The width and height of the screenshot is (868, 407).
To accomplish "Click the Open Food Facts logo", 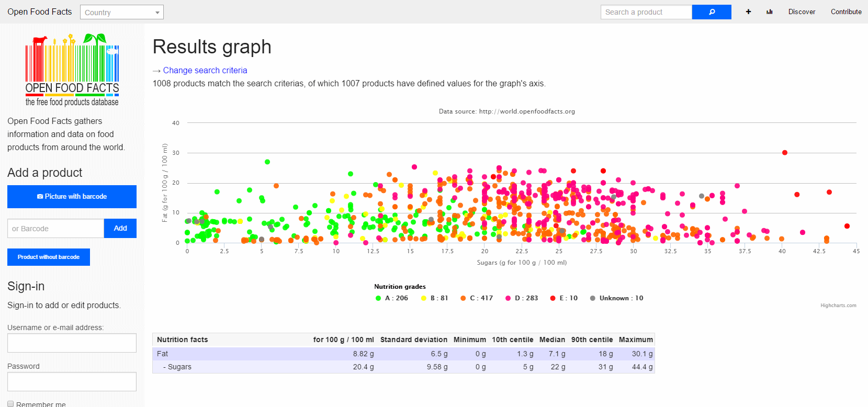I will [x=72, y=70].
